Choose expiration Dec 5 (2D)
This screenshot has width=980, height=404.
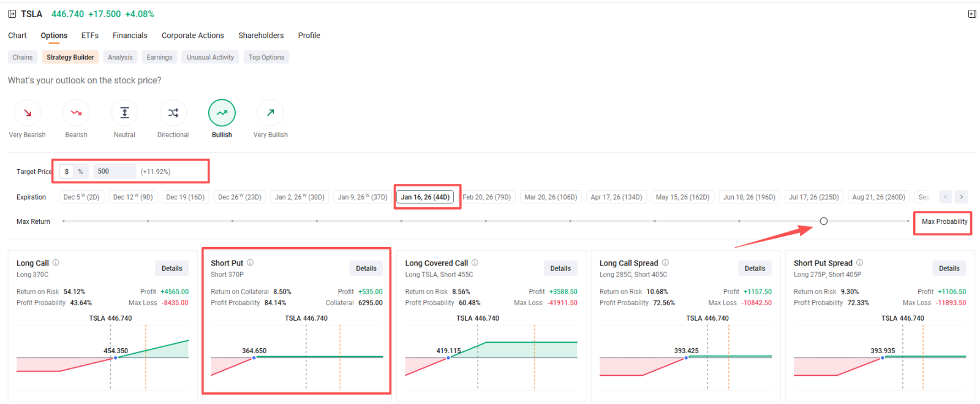(x=81, y=197)
